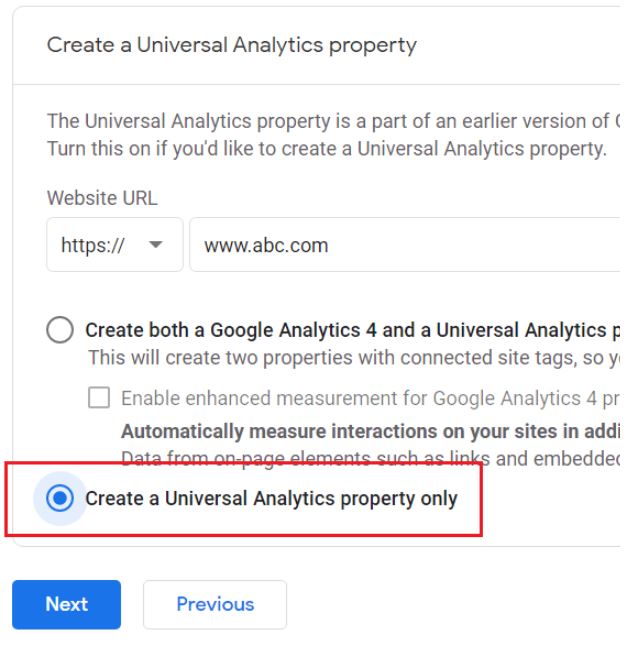Click the 'Create a Universal Analytics property' heading
642x645 pixels.
232,45
